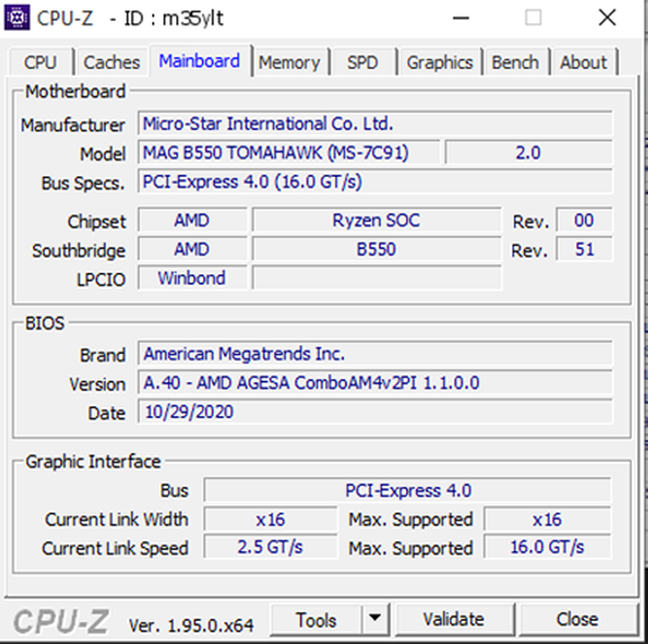Image resolution: width=648 pixels, height=644 pixels.
Task: Click the Manufacturer label
Action: [x=73, y=125]
